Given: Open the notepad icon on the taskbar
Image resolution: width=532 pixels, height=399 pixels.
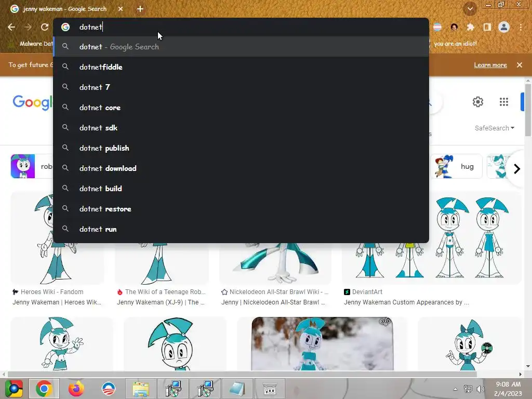Looking at the screenshot, I should tap(237, 389).
